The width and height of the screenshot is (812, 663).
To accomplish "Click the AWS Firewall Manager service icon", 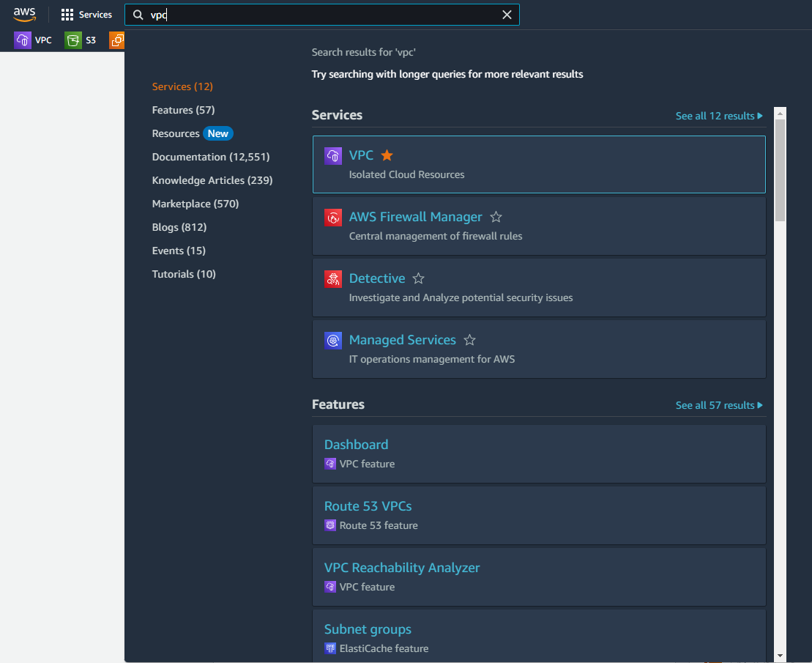I will pyautogui.click(x=333, y=218).
